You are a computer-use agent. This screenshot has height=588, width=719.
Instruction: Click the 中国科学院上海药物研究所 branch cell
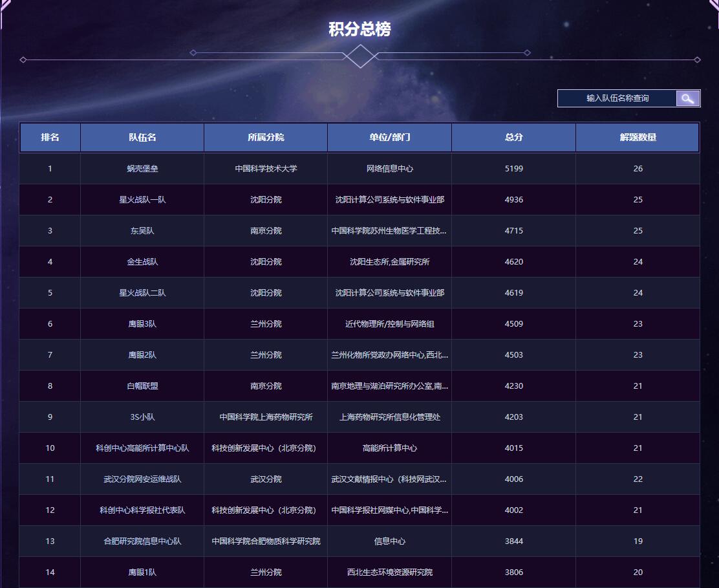[266, 417]
